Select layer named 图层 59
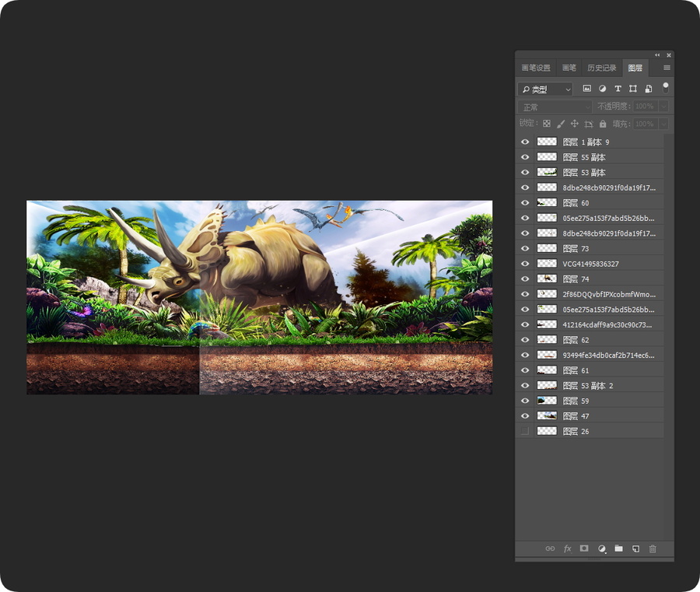This screenshot has width=700, height=592. (576, 401)
